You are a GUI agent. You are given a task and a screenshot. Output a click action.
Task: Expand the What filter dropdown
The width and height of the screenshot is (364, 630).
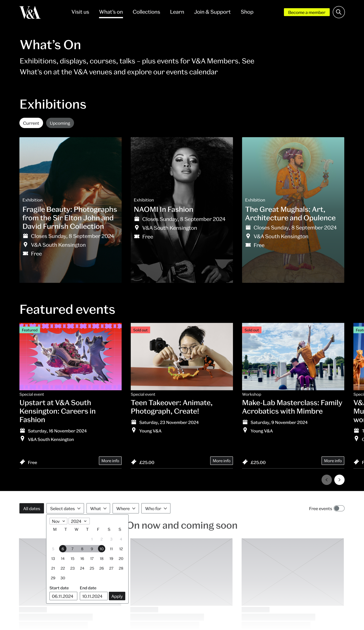(98, 508)
